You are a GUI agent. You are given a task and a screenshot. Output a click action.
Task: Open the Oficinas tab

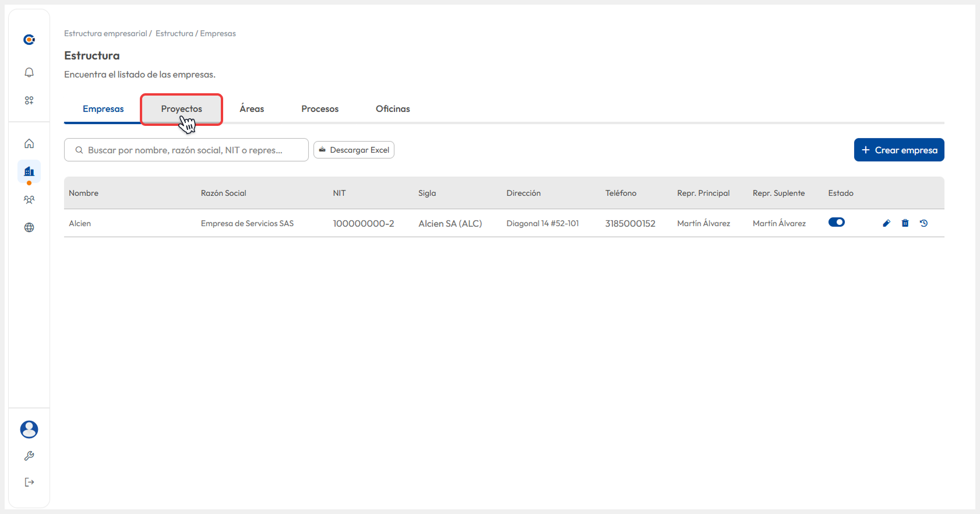(393, 109)
